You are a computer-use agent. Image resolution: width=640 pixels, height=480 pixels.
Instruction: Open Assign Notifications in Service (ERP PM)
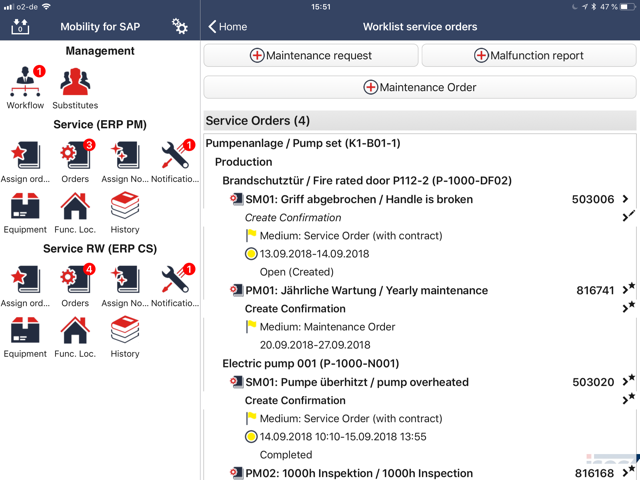point(125,162)
